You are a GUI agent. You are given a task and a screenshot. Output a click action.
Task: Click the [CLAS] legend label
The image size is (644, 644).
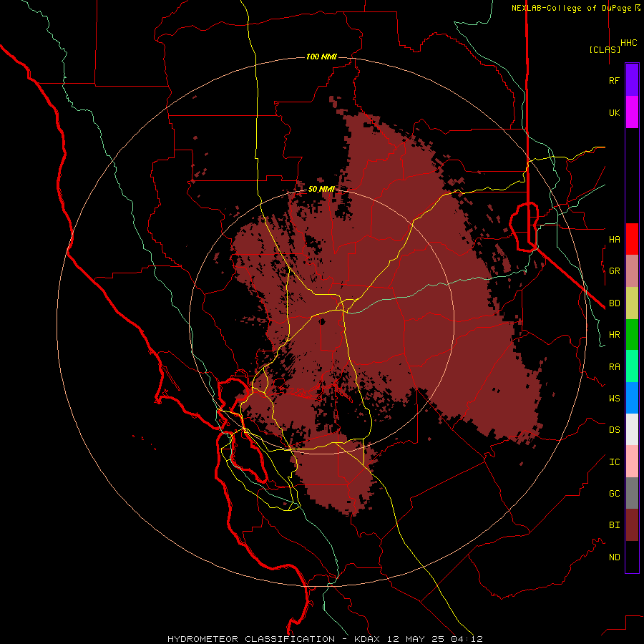click(605, 49)
